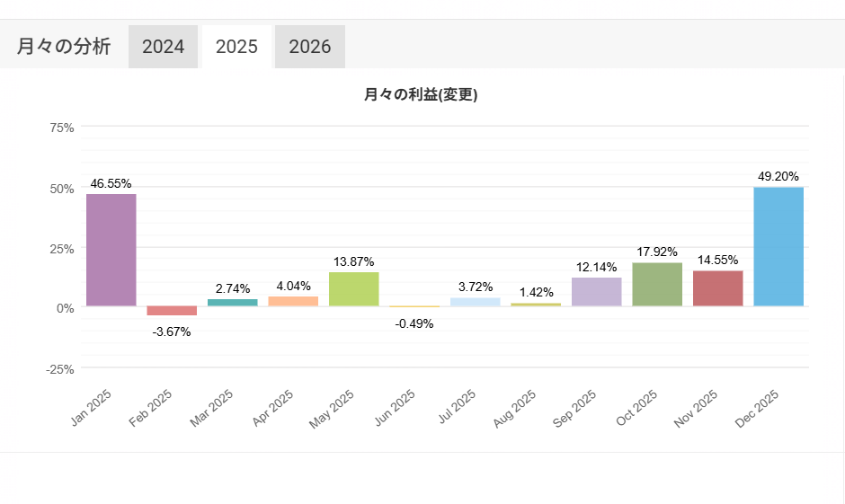
Task: Click the yellow Aug 2025 bar
Action: click(x=536, y=305)
